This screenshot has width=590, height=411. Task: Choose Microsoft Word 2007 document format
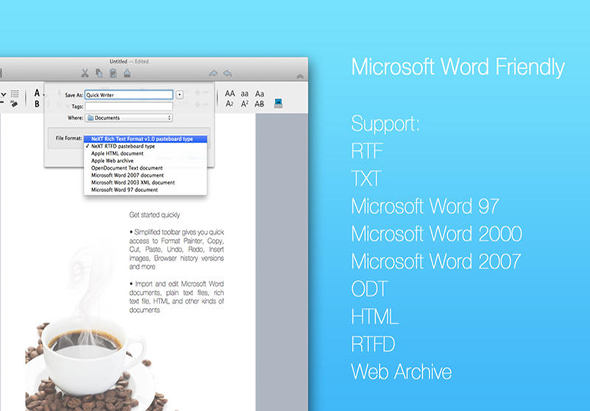(x=145, y=175)
